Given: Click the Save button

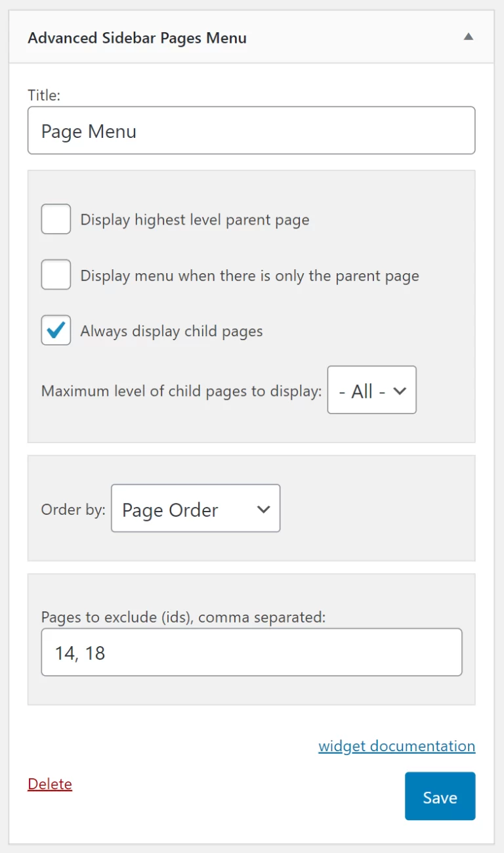Looking at the screenshot, I should click(440, 797).
